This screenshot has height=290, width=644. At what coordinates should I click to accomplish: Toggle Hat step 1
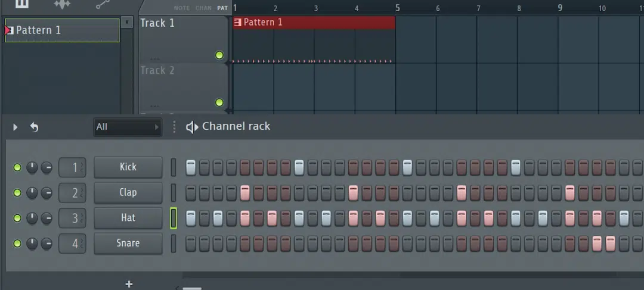(191, 218)
